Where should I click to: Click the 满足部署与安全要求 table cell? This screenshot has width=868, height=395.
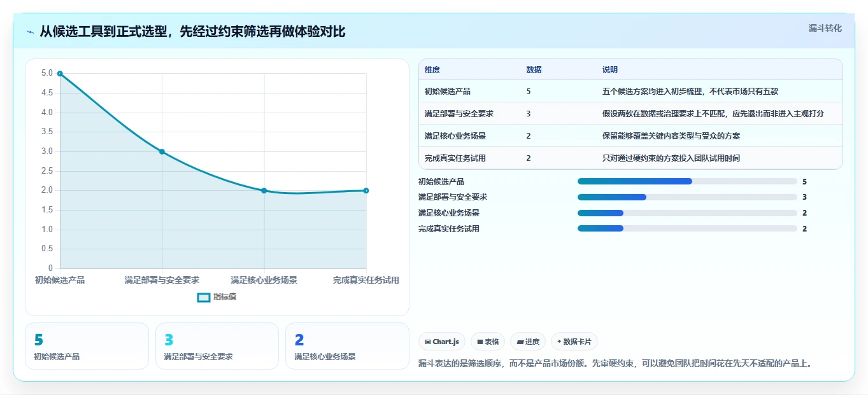(x=459, y=114)
